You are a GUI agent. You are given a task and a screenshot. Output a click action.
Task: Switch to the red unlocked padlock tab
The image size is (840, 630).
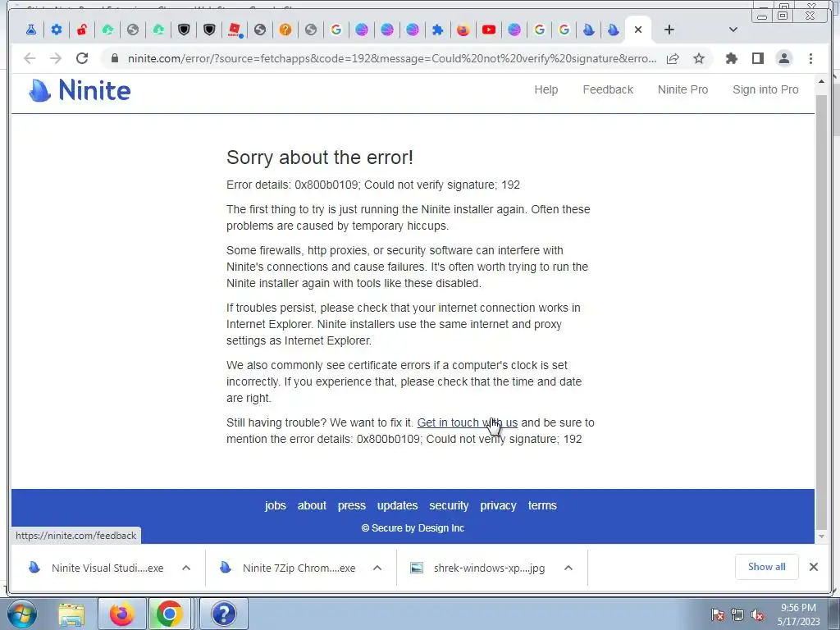pyautogui.click(x=82, y=30)
